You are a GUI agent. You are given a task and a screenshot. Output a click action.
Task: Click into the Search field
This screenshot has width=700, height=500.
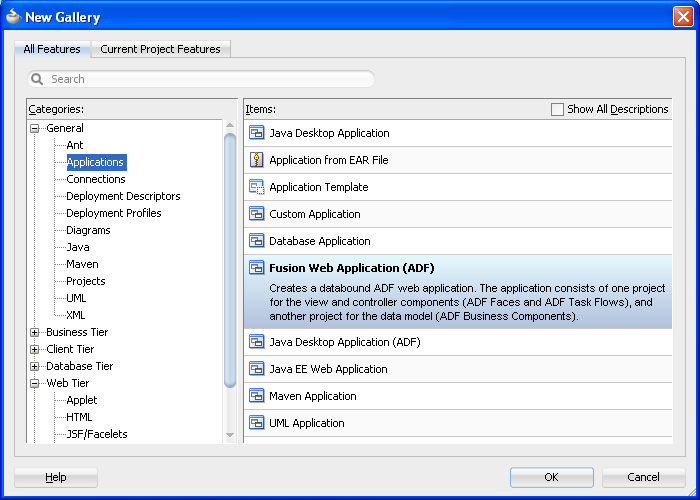coord(201,79)
